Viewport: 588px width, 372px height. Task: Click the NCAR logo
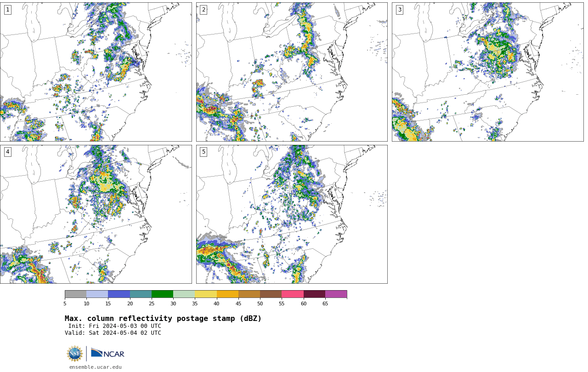pyautogui.click(x=107, y=353)
